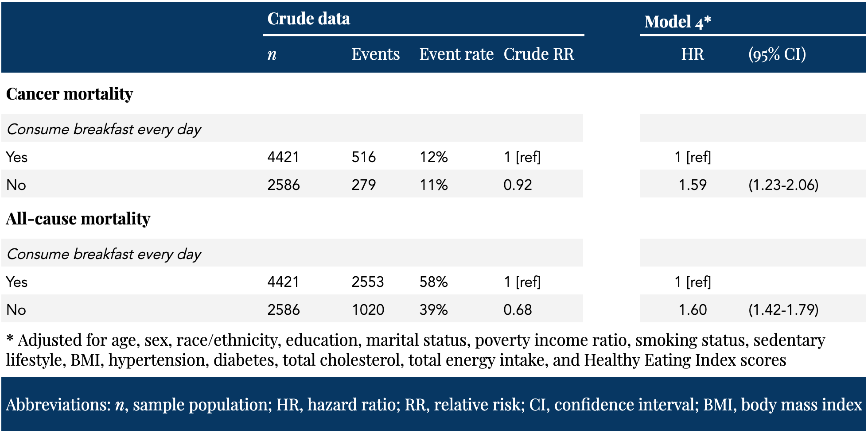Click the 0.92 crude RR value

pyautogui.click(x=517, y=185)
